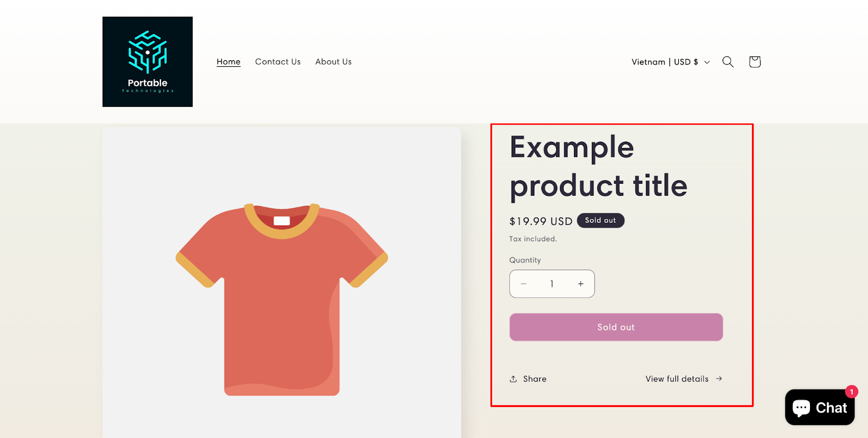This screenshot has height=438, width=868.
Task: Click the large pink Sold out button
Action: tap(616, 327)
